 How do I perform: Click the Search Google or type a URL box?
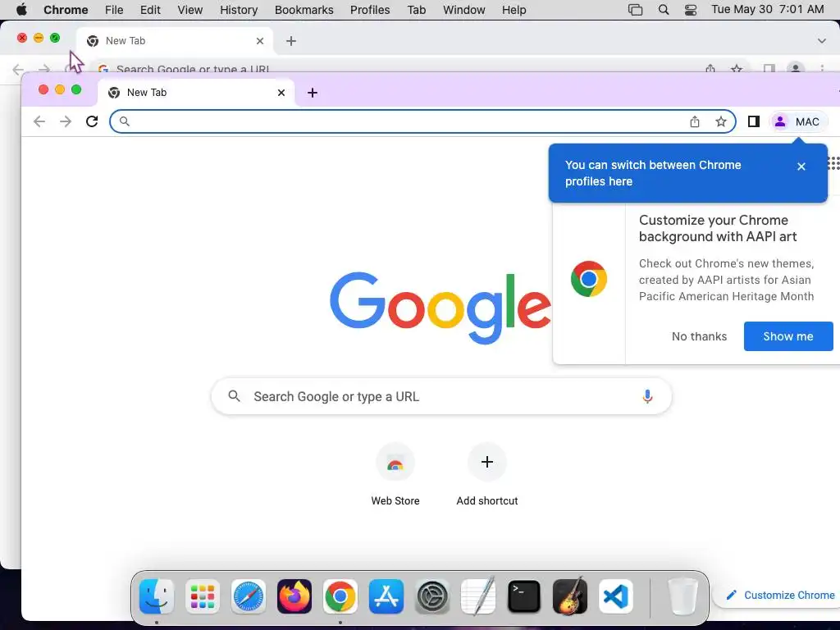[x=441, y=396]
